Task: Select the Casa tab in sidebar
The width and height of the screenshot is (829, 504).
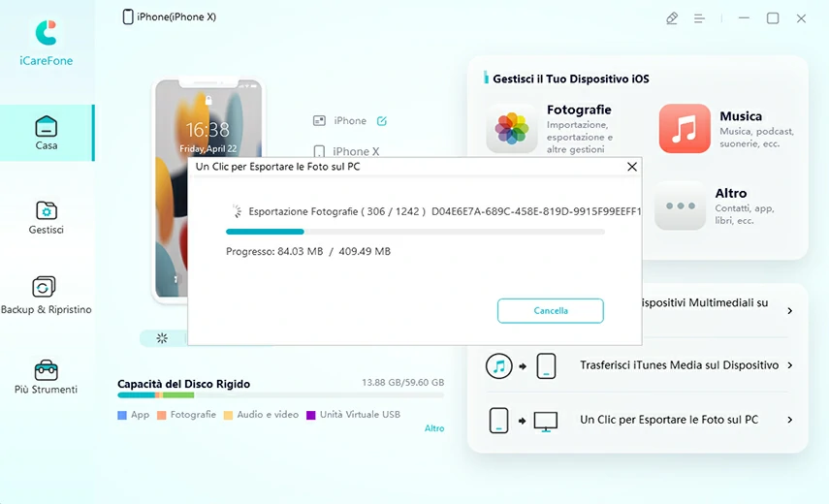Action: 46,134
